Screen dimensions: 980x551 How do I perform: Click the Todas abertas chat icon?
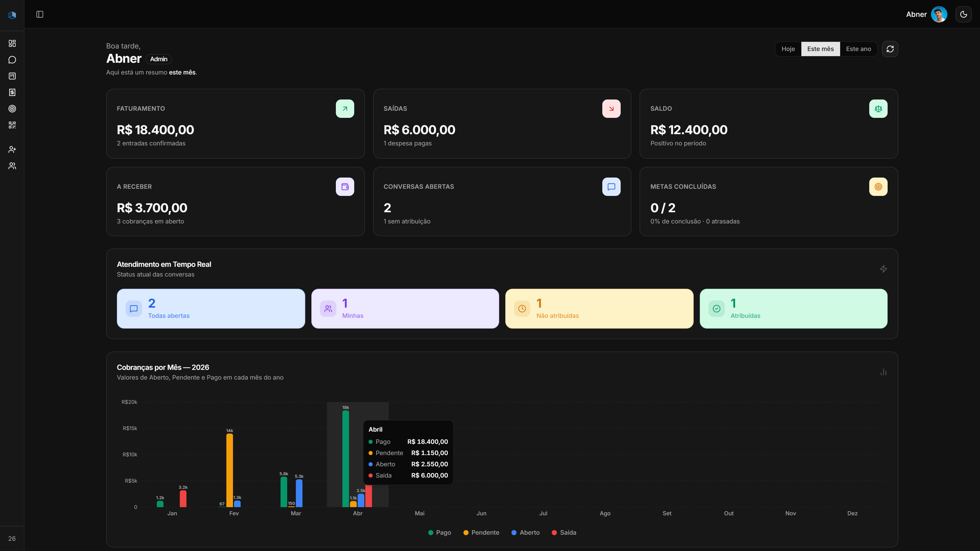133,308
